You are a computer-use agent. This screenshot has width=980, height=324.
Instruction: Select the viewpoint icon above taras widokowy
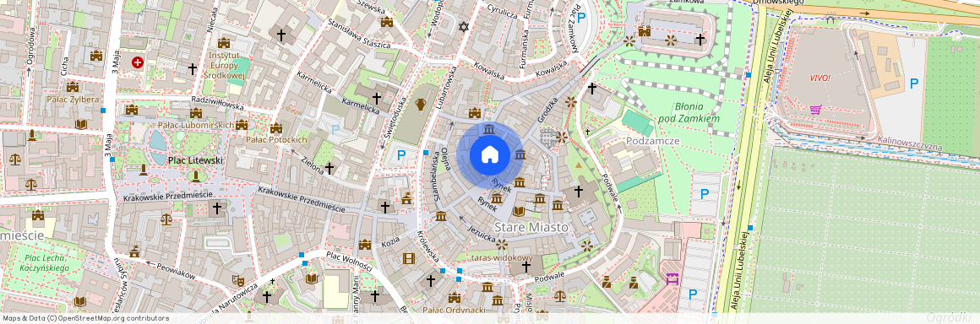tap(501, 244)
